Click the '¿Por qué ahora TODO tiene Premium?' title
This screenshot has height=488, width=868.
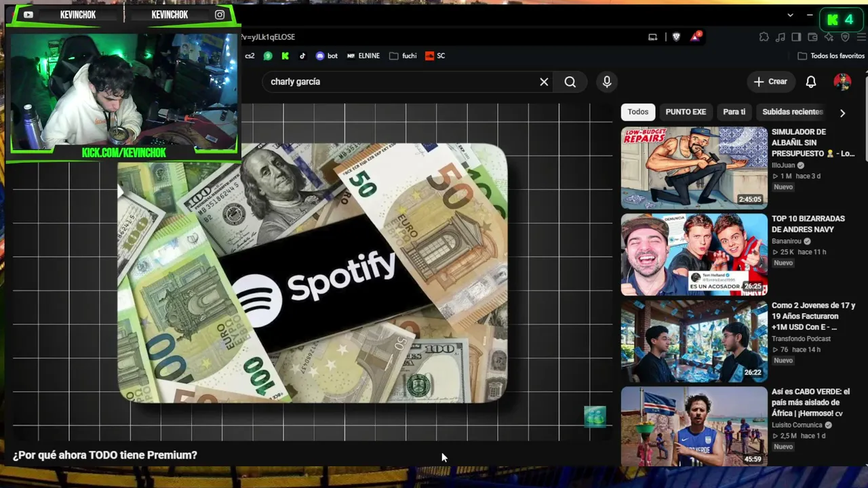click(x=105, y=455)
